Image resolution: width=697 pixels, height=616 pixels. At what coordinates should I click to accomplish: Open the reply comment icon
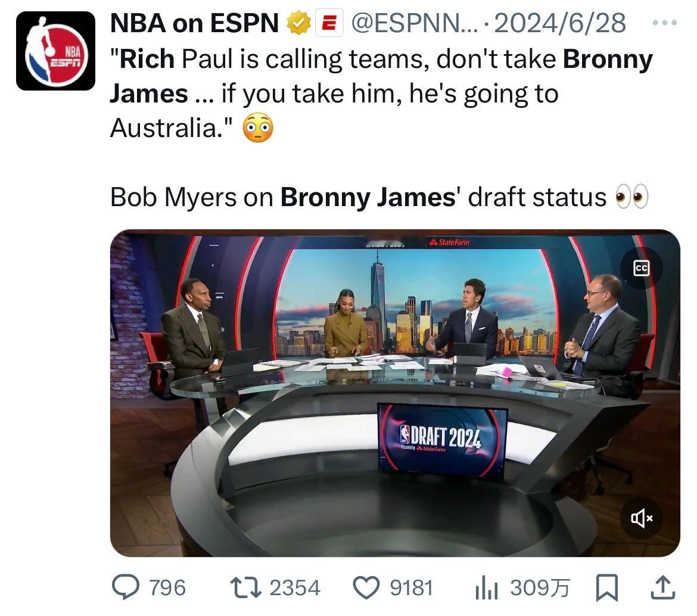(125, 587)
